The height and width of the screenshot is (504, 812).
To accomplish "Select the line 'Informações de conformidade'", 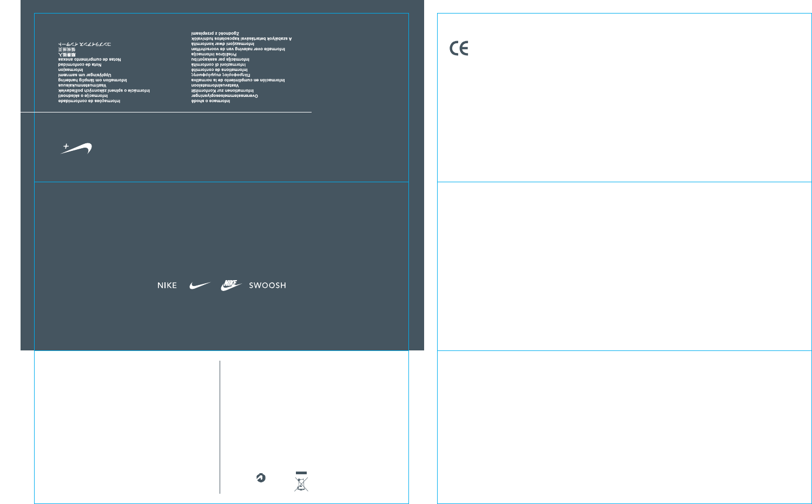I will point(89,101).
